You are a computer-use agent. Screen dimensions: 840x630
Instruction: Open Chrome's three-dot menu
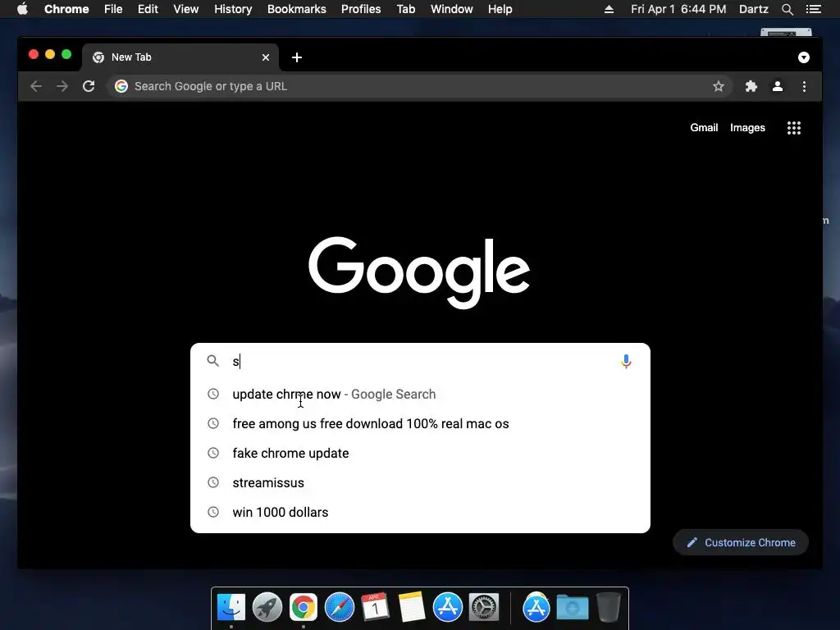click(x=804, y=86)
